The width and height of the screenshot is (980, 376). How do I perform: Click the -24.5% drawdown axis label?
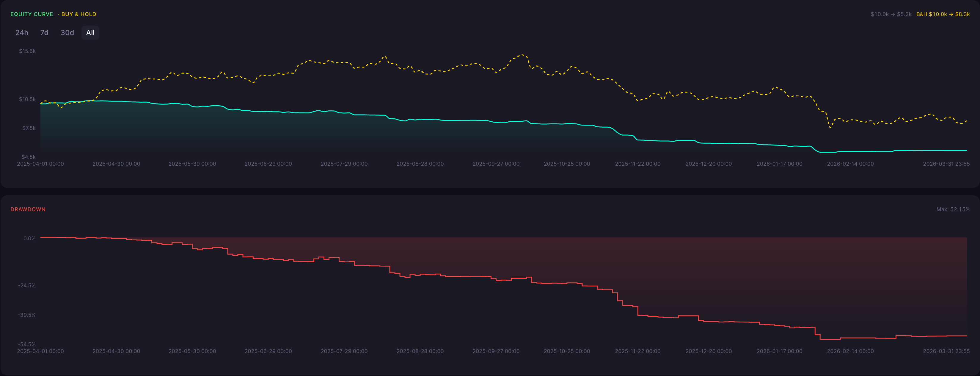click(x=27, y=286)
